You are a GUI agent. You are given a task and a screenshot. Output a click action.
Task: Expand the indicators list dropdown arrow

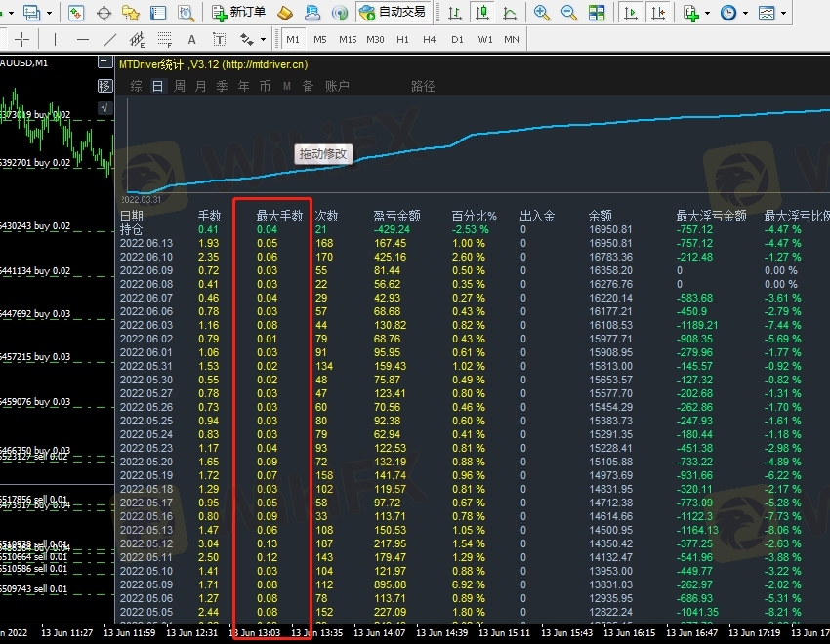[x=709, y=14]
